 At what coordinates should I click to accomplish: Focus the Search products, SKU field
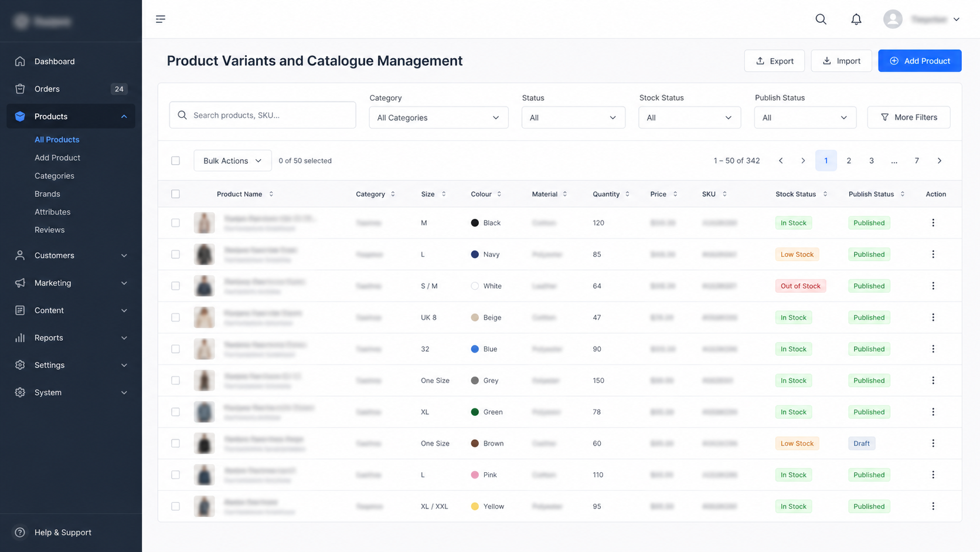[x=263, y=115]
